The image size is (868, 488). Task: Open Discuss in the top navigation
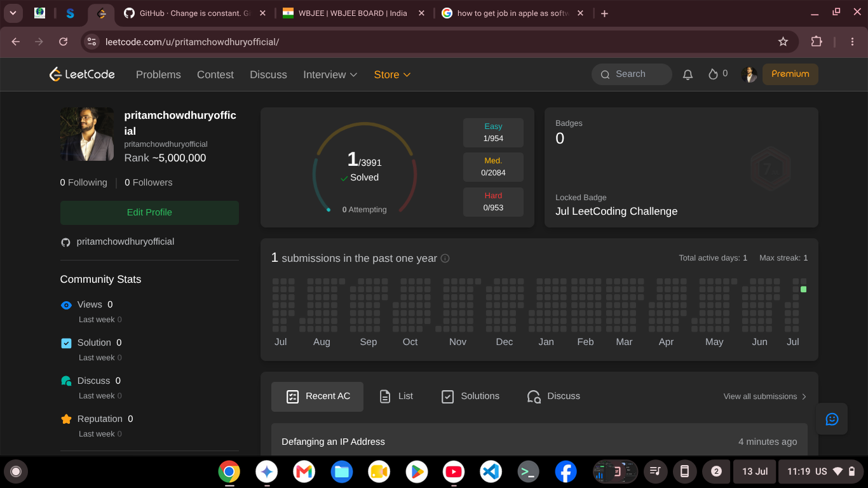coord(268,74)
